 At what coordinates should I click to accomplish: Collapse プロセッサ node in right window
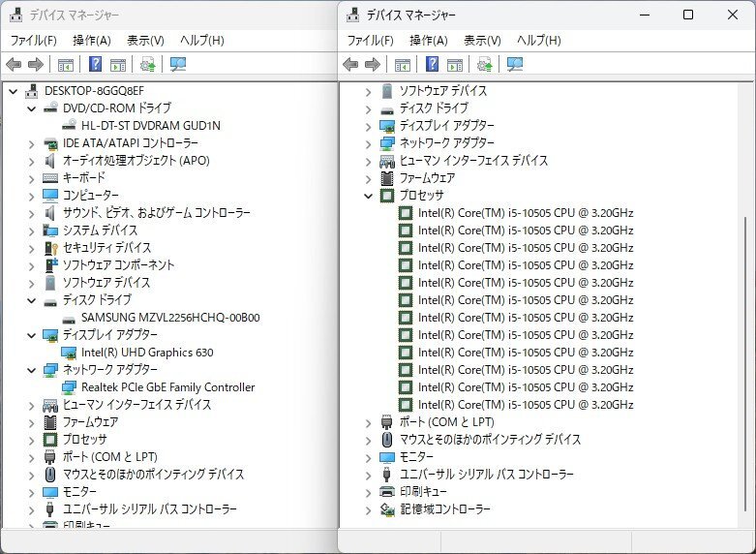pyautogui.click(x=369, y=196)
